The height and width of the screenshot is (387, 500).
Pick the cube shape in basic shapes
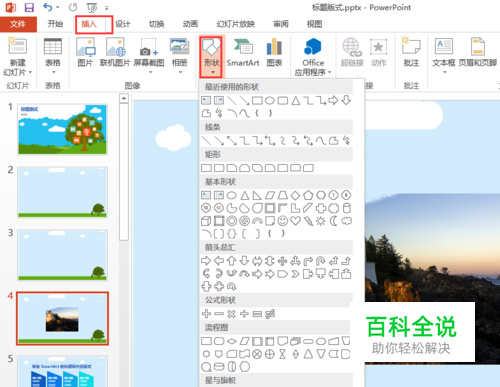206,221
